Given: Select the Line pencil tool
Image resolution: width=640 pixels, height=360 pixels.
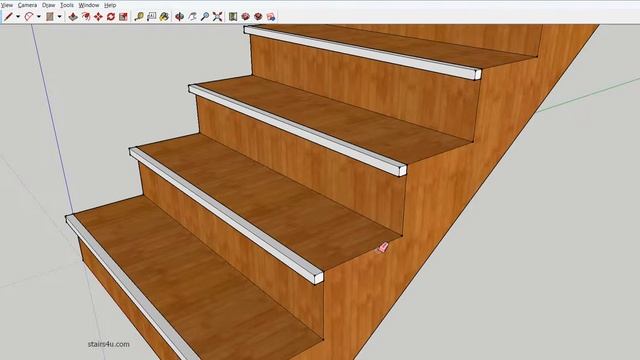Looking at the screenshot, I should 8,17.
